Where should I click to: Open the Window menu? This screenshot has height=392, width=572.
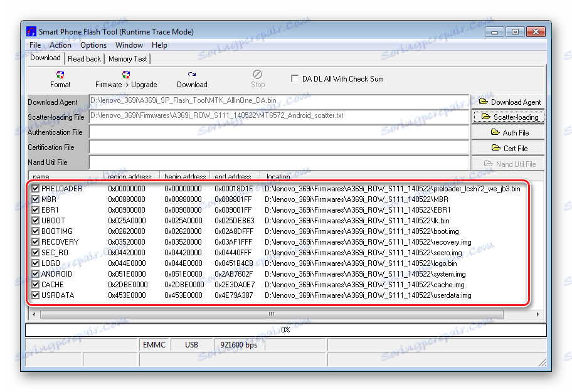point(129,45)
